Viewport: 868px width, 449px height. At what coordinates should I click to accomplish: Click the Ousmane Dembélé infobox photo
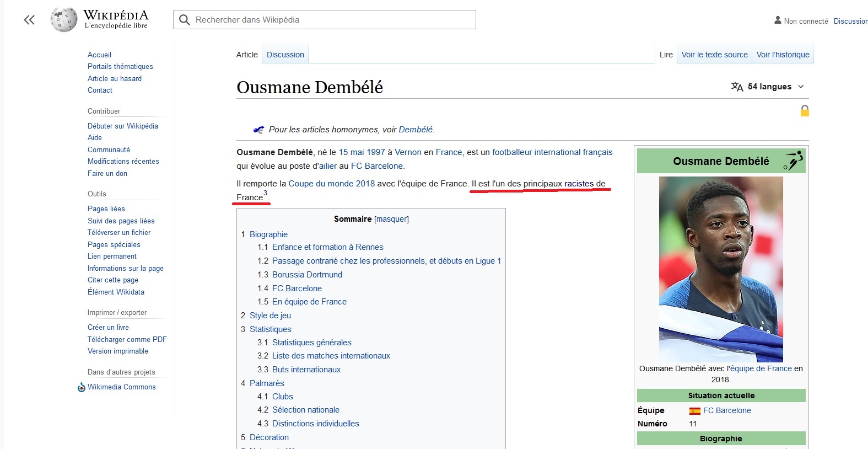tap(721, 269)
